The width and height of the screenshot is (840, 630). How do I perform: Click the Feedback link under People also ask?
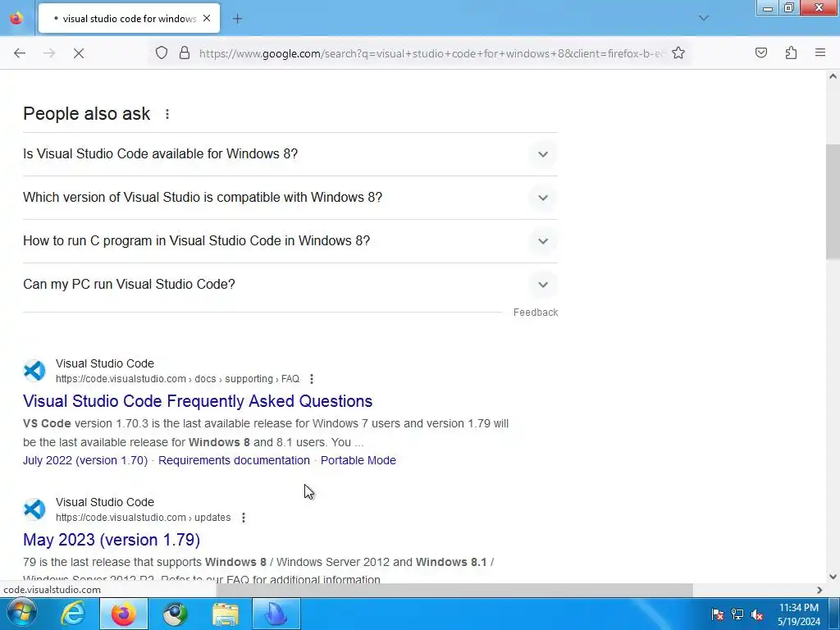tap(535, 313)
